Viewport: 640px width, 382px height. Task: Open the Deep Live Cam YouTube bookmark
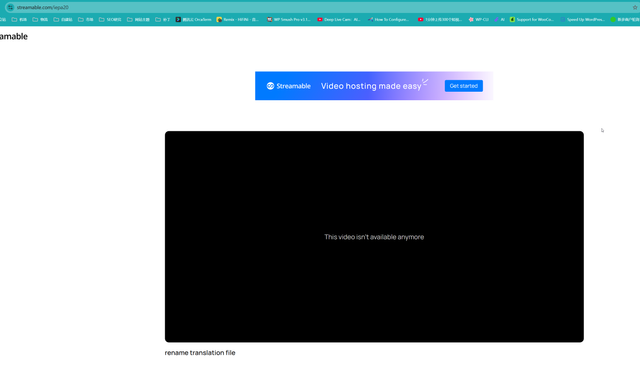[x=339, y=20]
